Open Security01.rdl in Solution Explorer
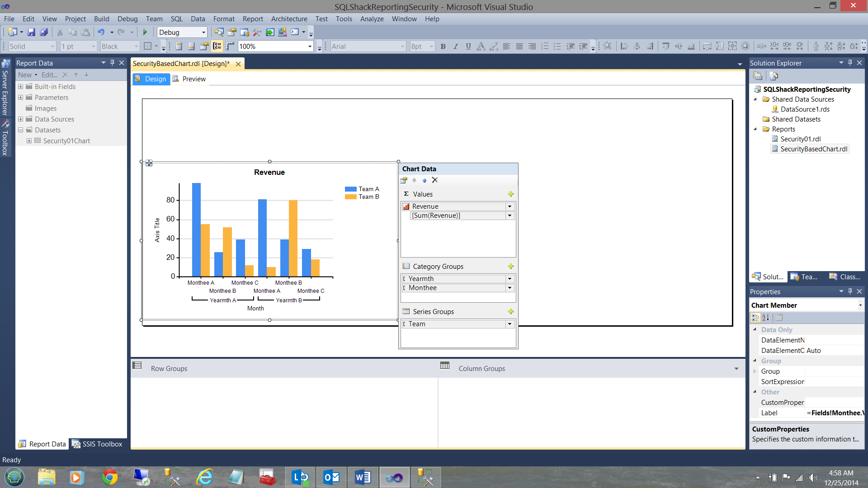The height and width of the screenshot is (488, 868). 800,139
